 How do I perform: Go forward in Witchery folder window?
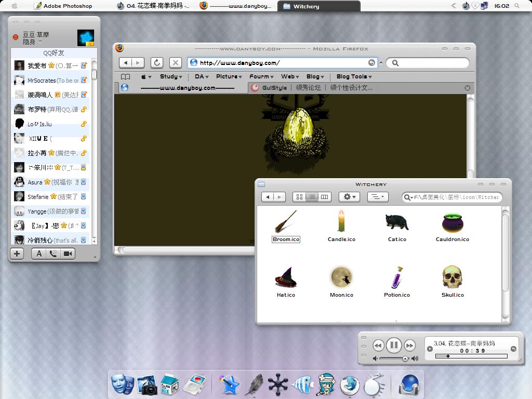coord(279,197)
